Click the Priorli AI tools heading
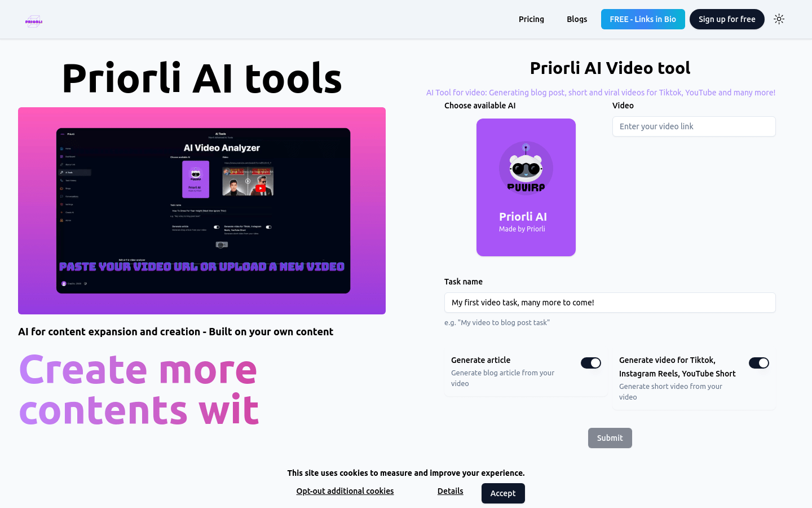Image resolution: width=812 pixels, height=508 pixels. click(x=202, y=78)
